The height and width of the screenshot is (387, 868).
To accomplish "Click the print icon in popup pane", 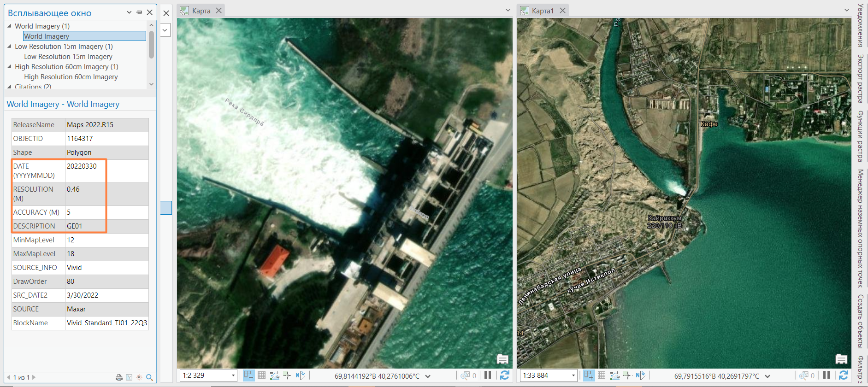I will pyautogui.click(x=119, y=377).
